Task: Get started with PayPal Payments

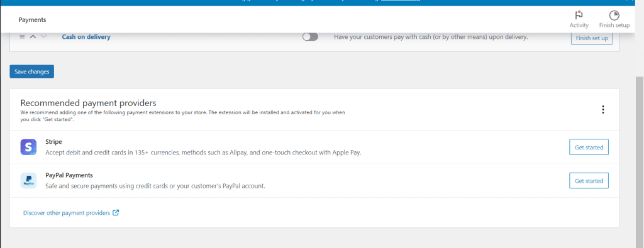Action: (589, 181)
